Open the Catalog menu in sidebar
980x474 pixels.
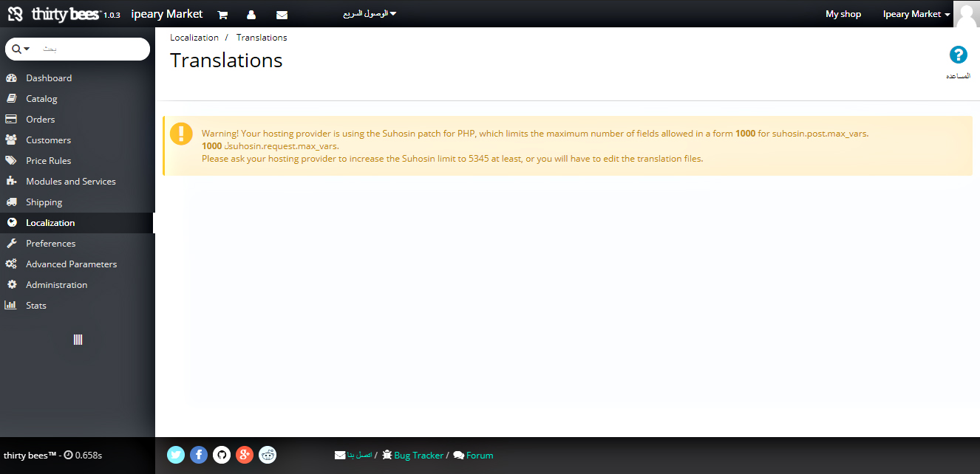tap(41, 99)
